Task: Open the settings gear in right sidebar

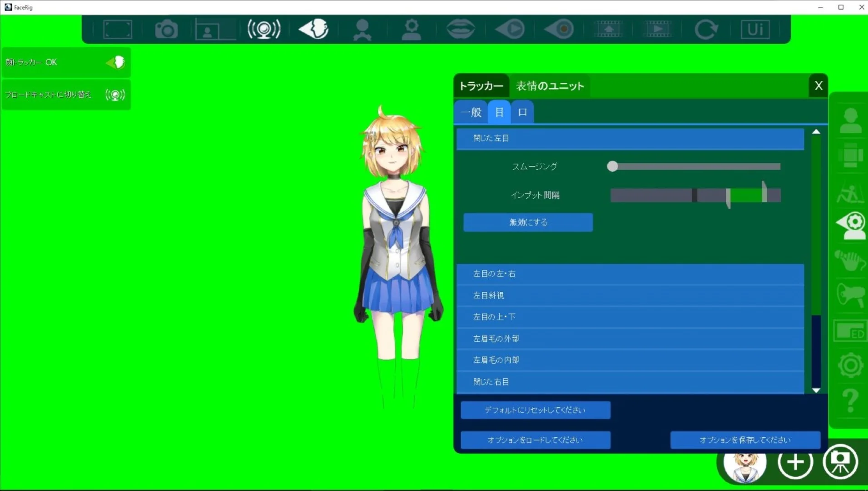Action: [850, 366]
